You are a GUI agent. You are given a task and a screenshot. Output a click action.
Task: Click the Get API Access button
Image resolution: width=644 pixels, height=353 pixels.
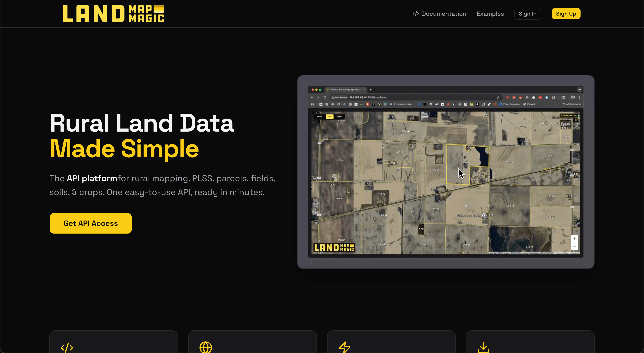click(x=91, y=223)
